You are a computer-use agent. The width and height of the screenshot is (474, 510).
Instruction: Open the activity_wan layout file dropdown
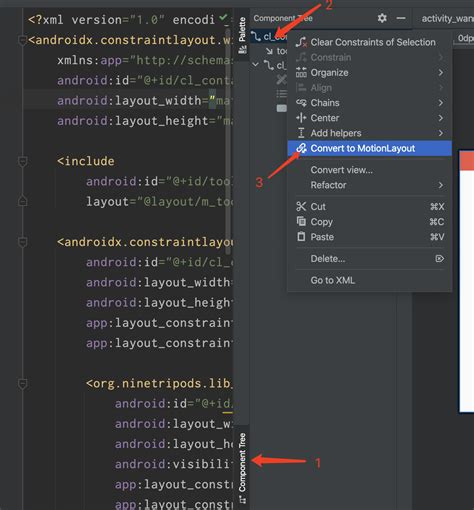(x=447, y=19)
